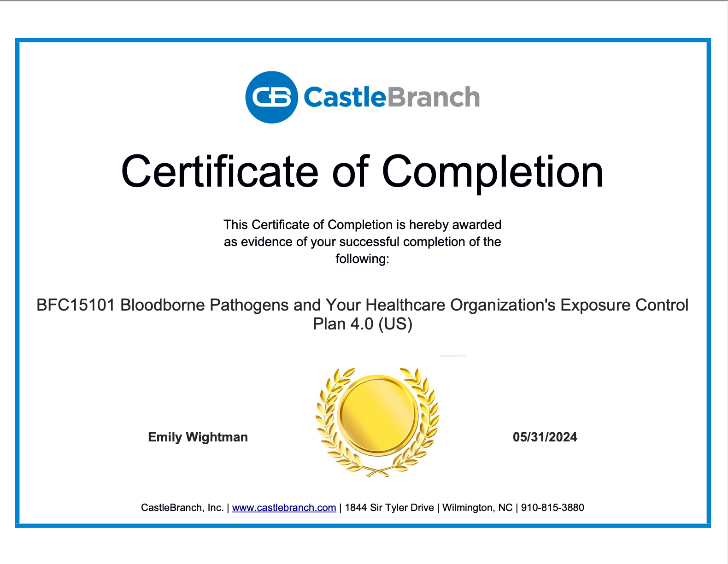Open the www.castlebranch.com link
The height and width of the screenshot is (564, 728).
tap(284, 507)
